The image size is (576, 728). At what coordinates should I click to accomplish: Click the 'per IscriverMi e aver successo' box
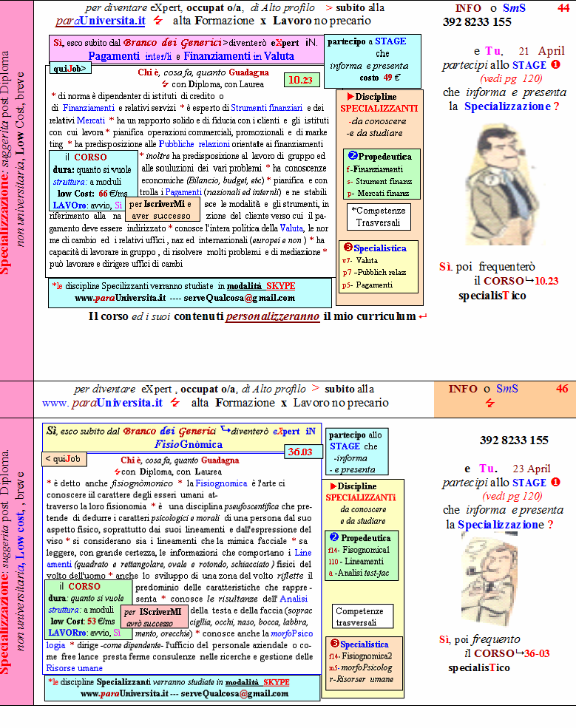pyautogui.click(x=163, y=210)
